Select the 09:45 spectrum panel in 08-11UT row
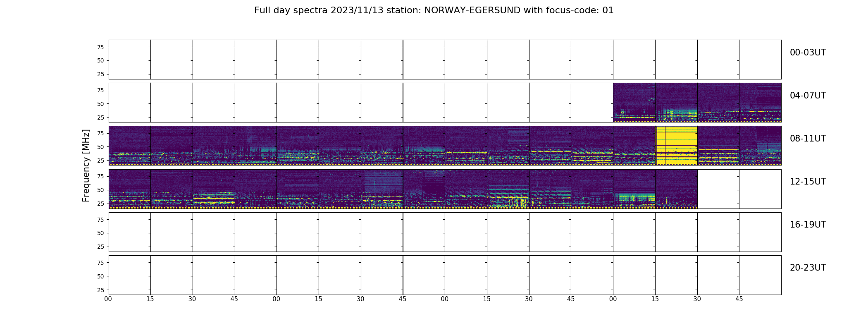868x331 pixels. click(x=424, y=146)
